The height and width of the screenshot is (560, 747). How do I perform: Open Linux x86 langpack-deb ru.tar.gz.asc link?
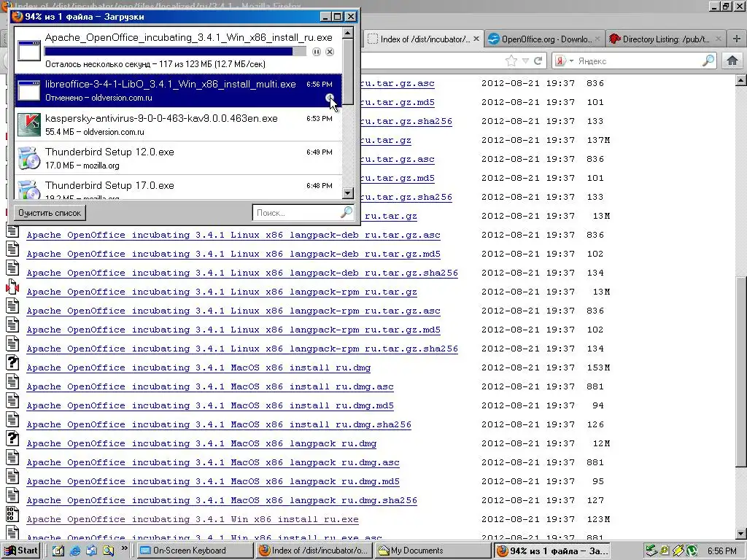click(x=233, y=235)
